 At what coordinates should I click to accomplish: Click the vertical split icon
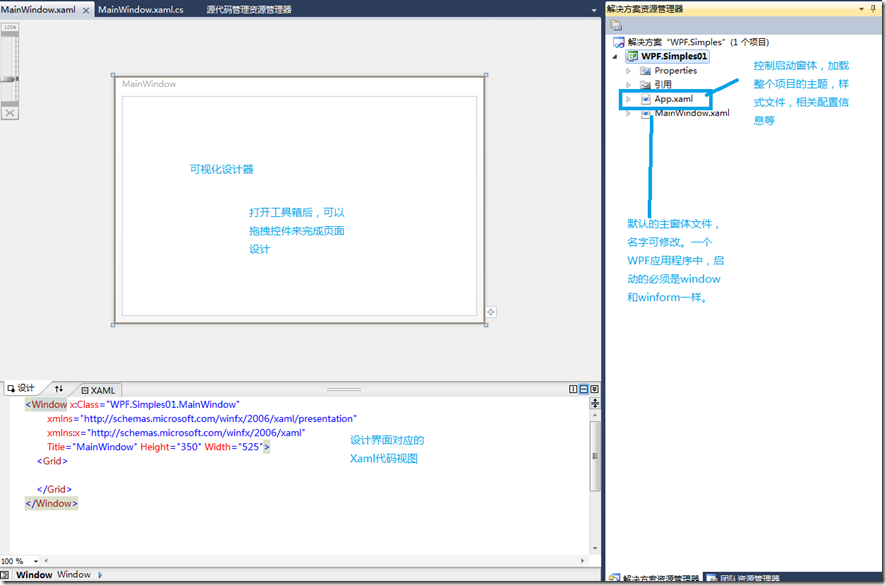(x=573, y=389)
